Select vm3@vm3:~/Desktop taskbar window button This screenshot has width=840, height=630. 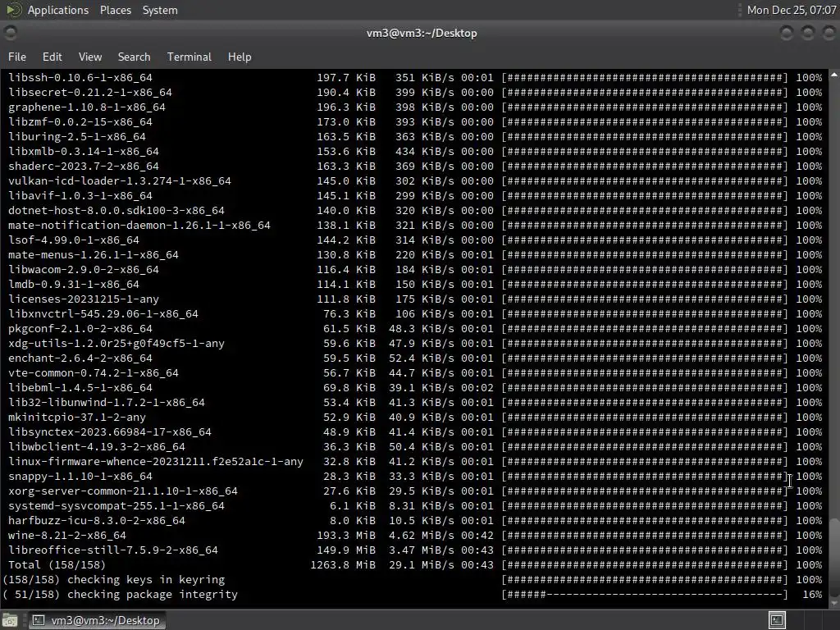coord(97,620)
